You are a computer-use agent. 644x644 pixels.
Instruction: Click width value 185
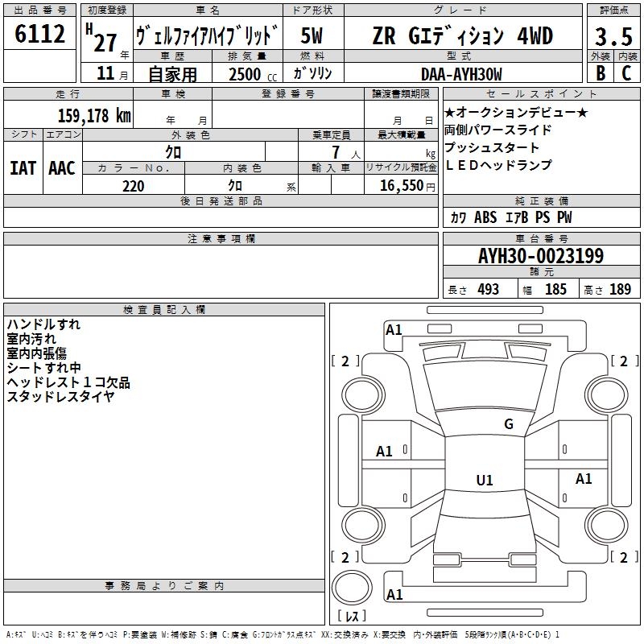click(x=555, y=289)
